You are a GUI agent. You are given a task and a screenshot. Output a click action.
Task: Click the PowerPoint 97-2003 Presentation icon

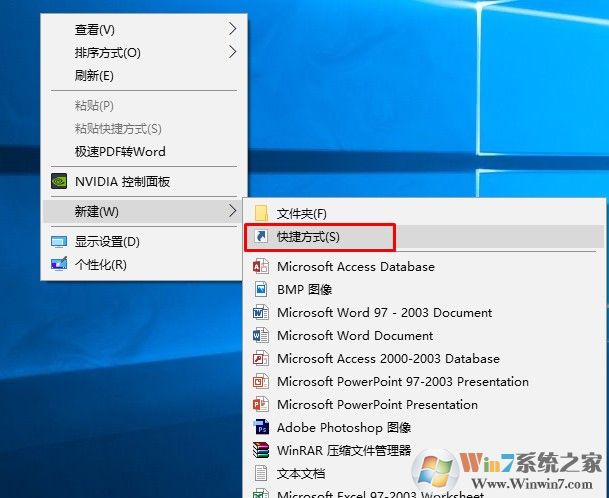pyautogui.click(x=261, y=381)
